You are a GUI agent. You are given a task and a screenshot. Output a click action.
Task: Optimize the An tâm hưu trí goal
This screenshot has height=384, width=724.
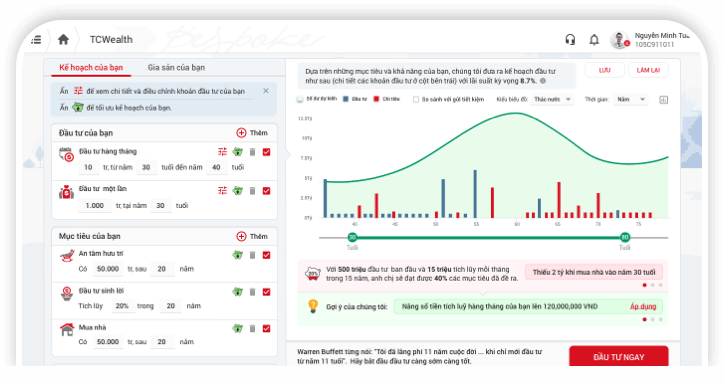coord(237,255)
